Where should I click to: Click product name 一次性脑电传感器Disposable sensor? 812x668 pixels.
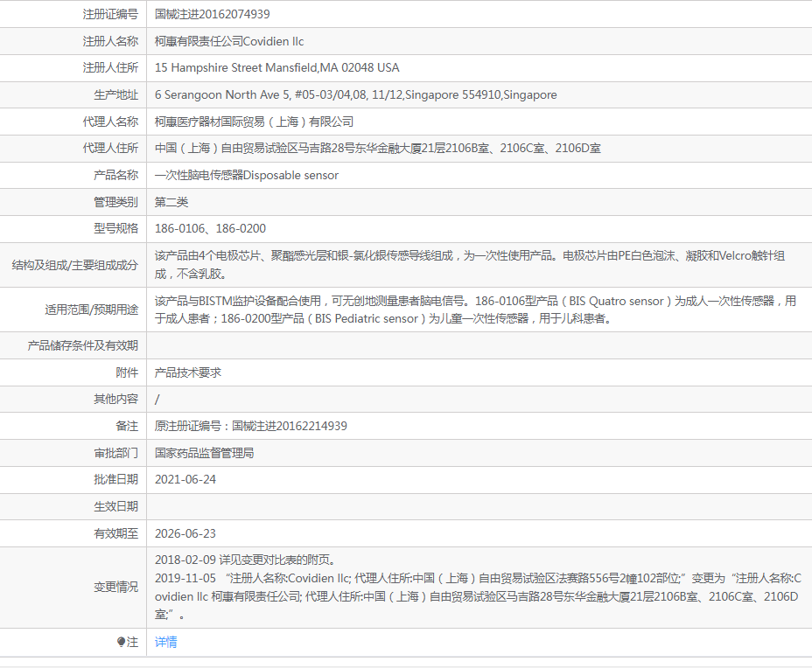tap(246, 175)
